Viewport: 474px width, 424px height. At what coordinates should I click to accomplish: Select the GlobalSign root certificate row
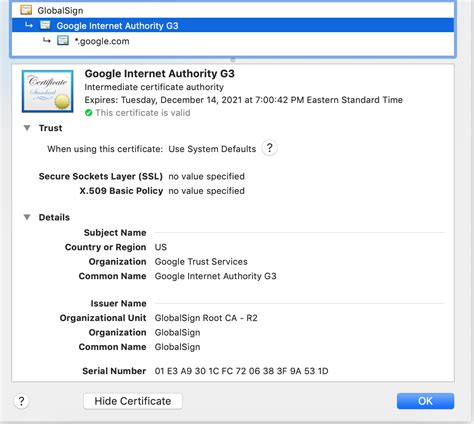click(x=233, y=10)
